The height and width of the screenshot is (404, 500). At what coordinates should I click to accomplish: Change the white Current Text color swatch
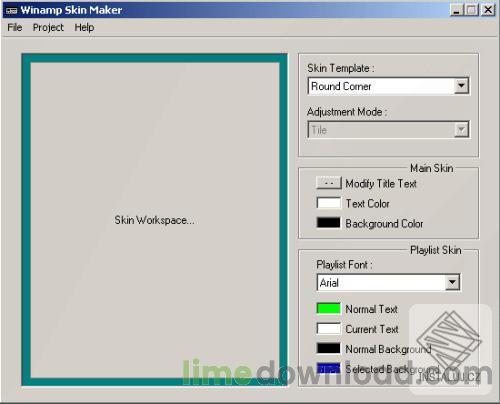click(329, 329)
